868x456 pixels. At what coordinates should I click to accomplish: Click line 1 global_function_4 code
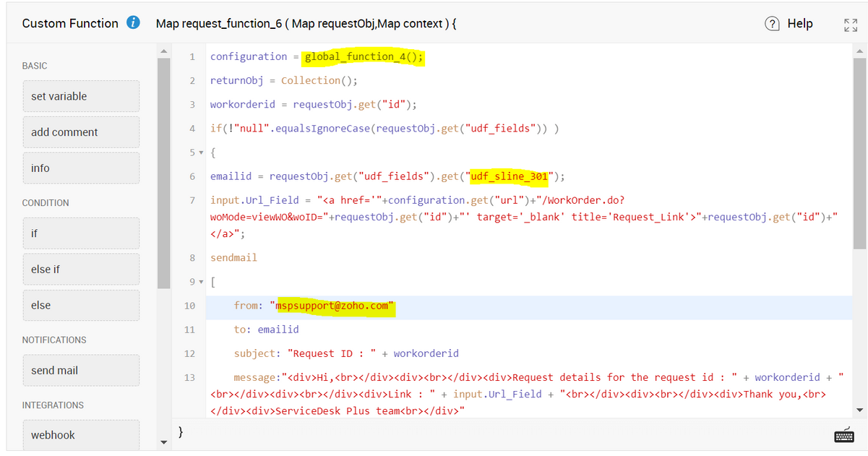click(364, 57)
